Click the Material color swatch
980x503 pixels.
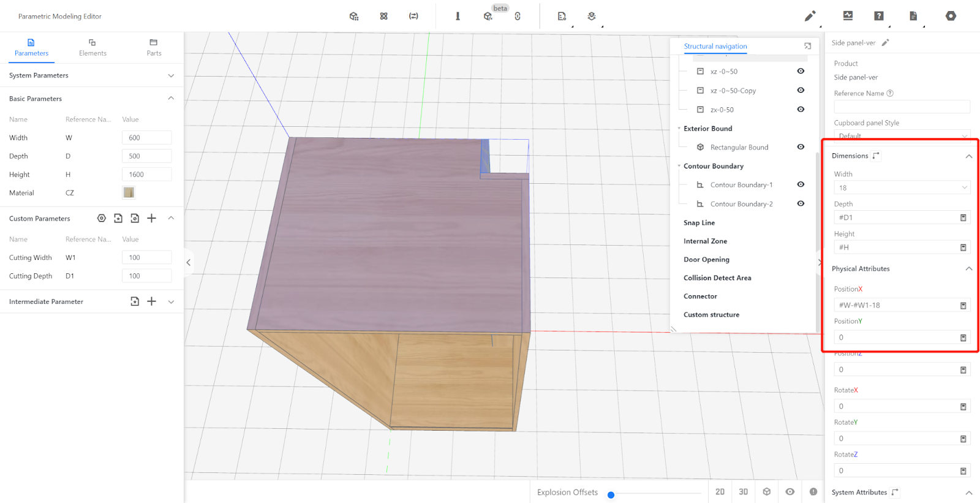pyautogui.click(x=129, y=192)
